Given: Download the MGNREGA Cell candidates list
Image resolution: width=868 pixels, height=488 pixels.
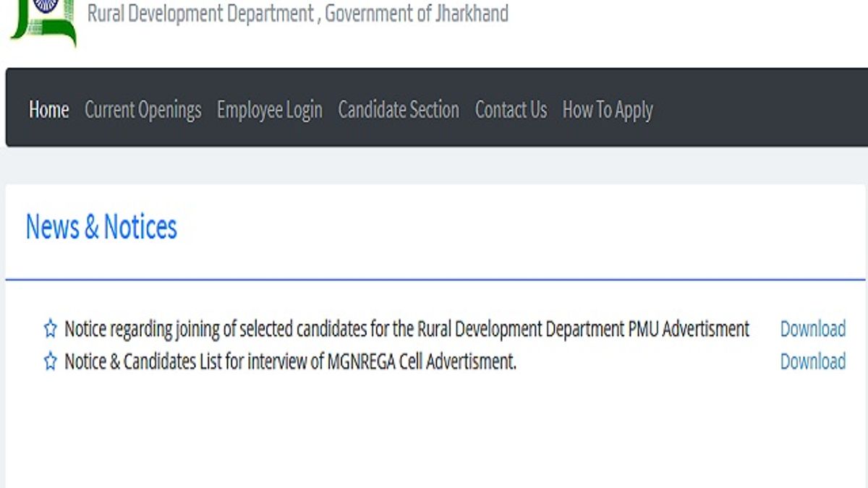Looking at the screenshot, I should coord(813,361).
